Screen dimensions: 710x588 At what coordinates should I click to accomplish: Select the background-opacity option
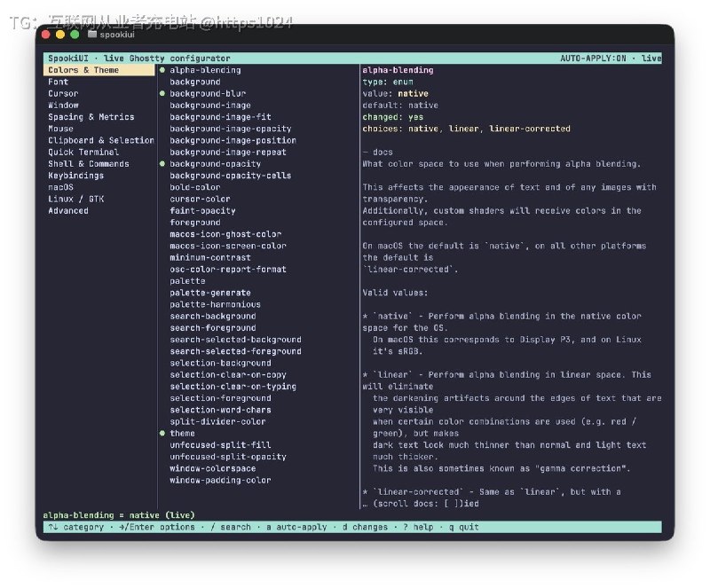pos(216,164)
